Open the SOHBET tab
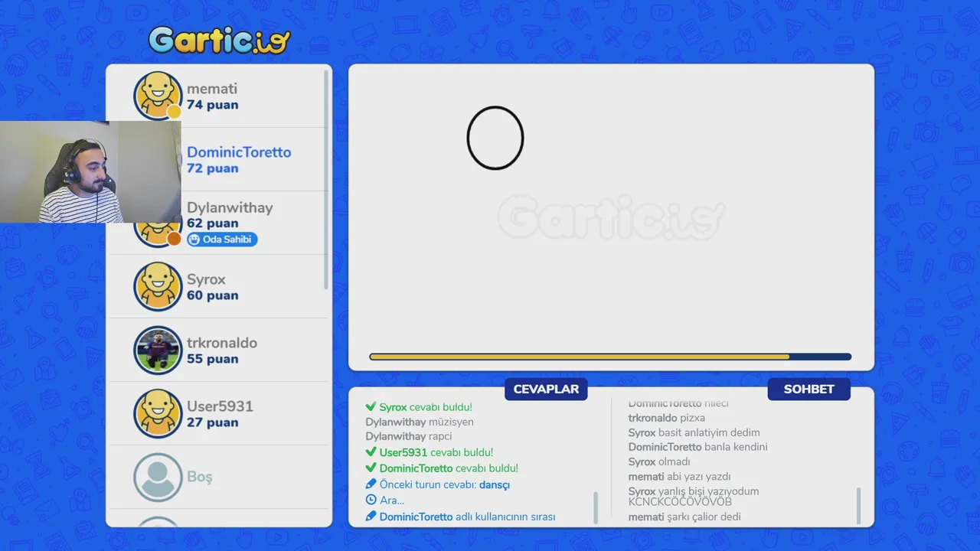This screenshot has height=551, width=980. [x=808, y=389]
